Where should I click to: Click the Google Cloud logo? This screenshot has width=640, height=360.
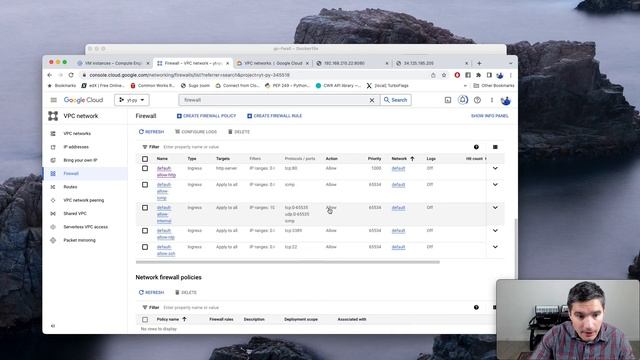pos(83,100)
